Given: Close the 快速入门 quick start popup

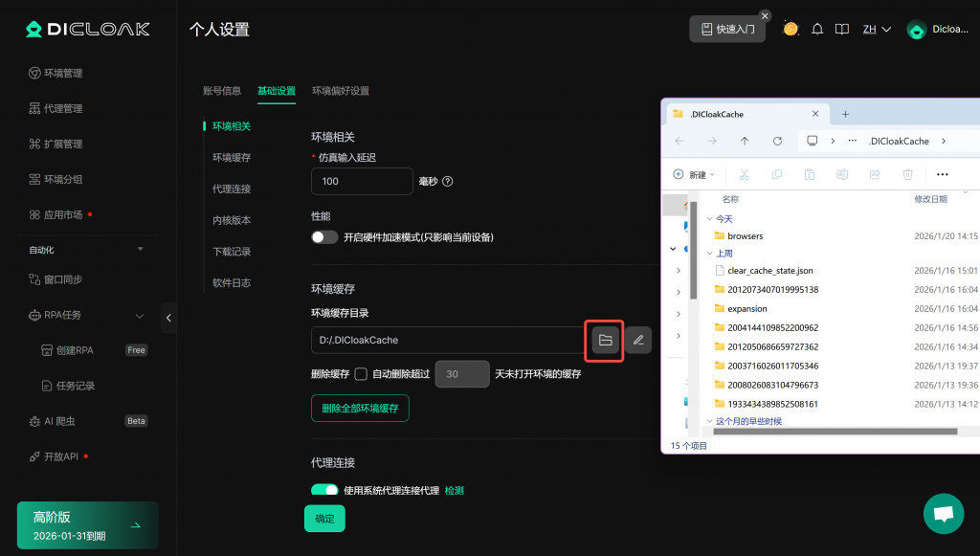Looking at the screenshot, I should [765, 15].
